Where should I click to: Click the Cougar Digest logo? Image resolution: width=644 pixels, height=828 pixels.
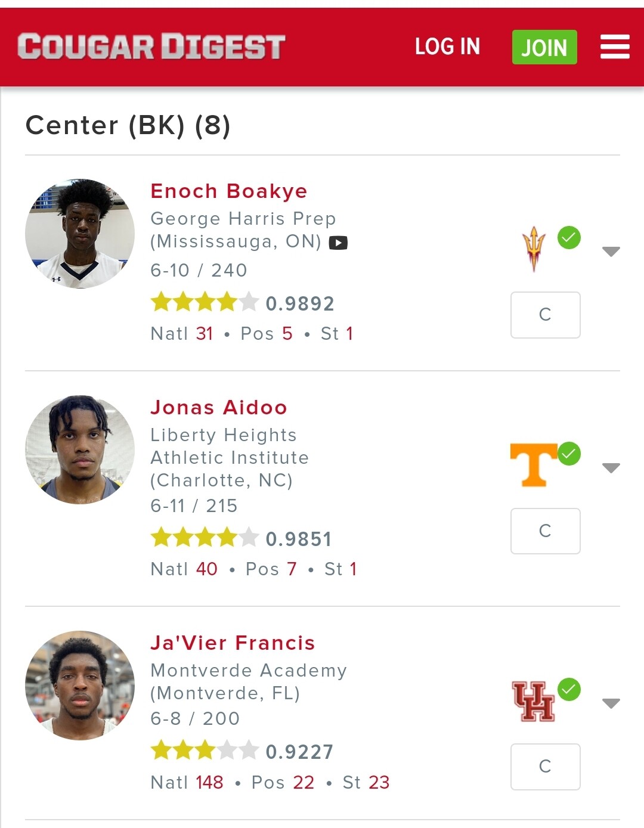[151, 46]
